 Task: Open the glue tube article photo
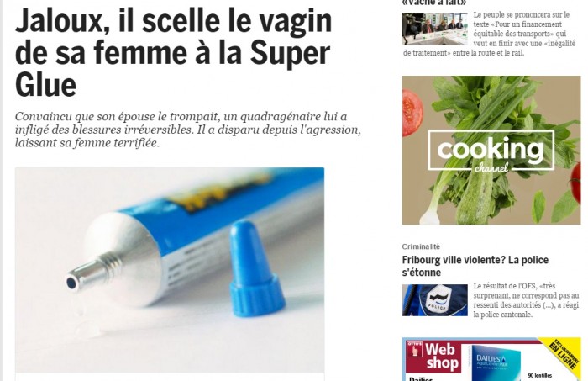pyautogui.click(x=170, y=270)
